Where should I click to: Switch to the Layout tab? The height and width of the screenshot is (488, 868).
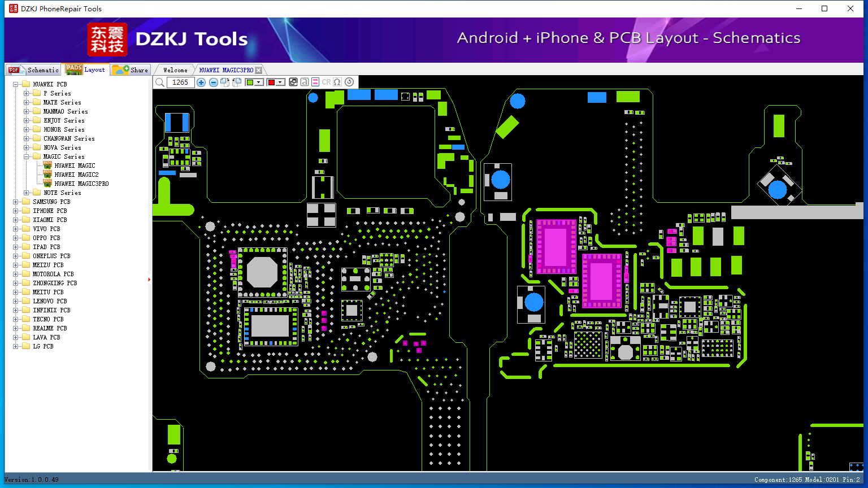85,69
